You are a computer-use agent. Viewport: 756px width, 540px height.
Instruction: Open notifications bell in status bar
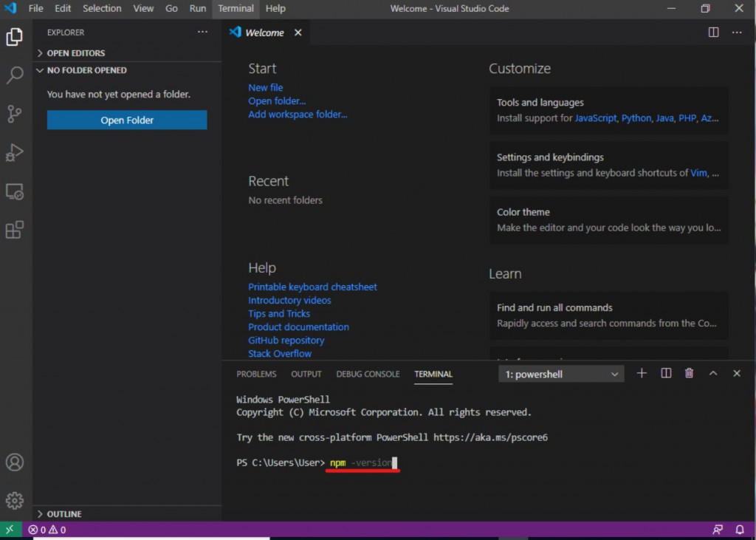[x=740, y=530]
